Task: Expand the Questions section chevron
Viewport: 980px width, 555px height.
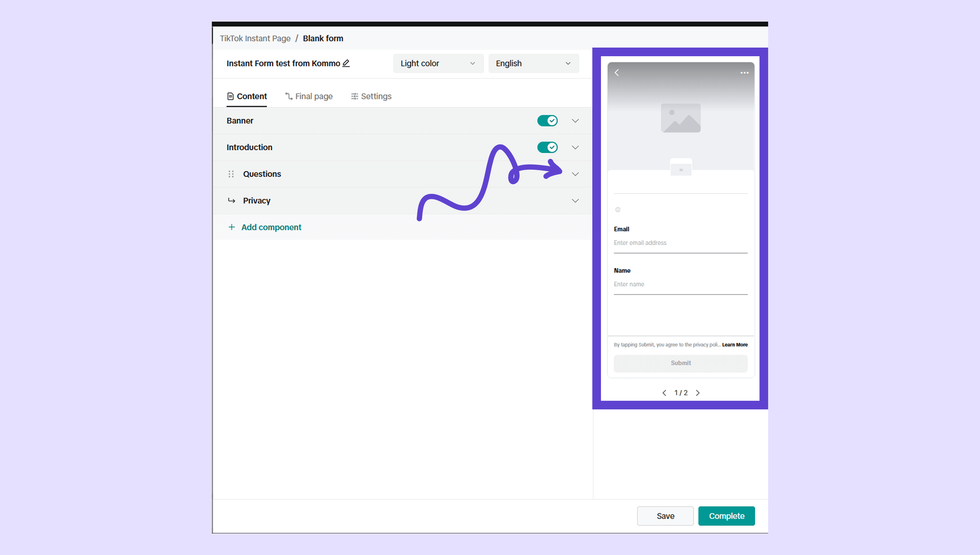Action: (x=575, y=174)
